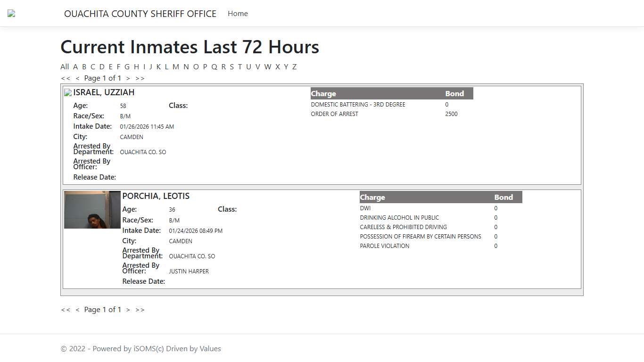Open Leotis Porchia's mugshot thumbnail
Screen dimensions: 644x362
[x=92, y=210]
